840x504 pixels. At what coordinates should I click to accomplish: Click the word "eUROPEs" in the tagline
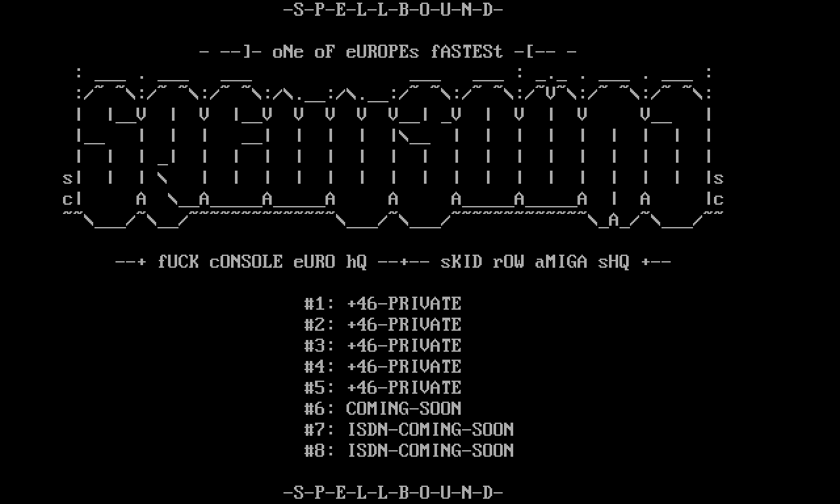(383, 52)
